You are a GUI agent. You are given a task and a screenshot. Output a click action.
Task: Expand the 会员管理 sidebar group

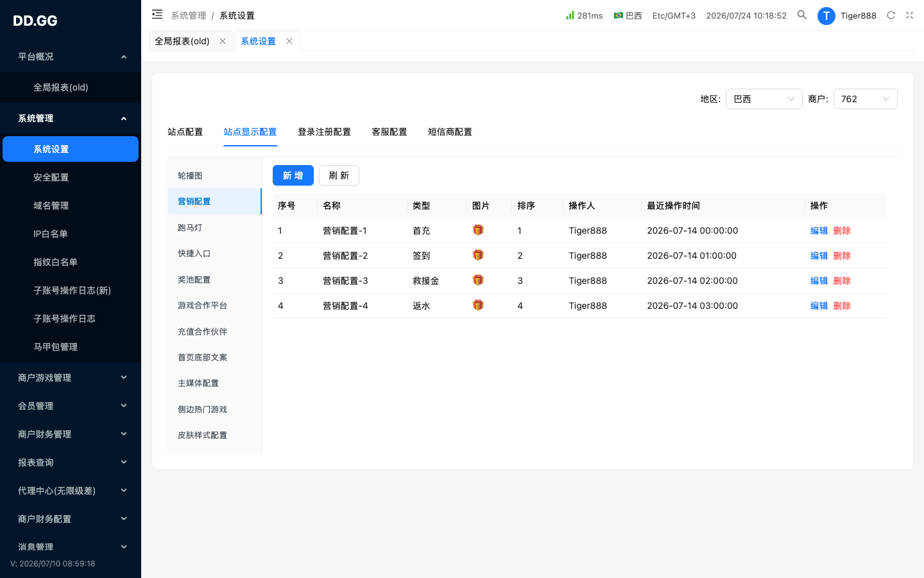[71, 406]
